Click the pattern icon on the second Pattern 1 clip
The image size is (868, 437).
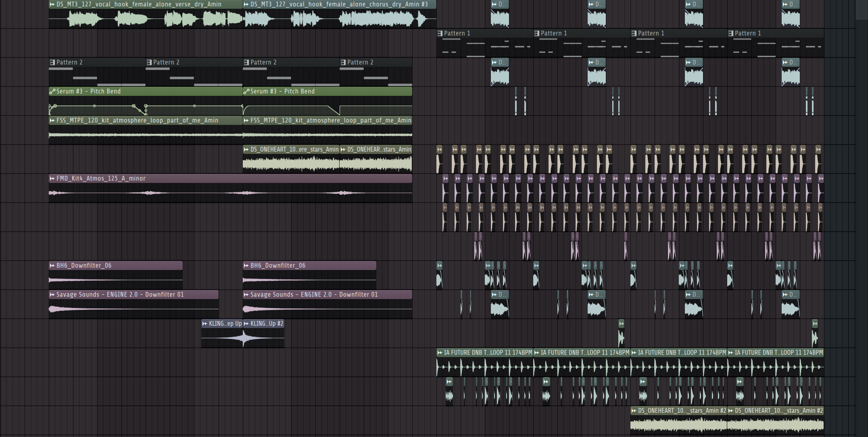536,33
